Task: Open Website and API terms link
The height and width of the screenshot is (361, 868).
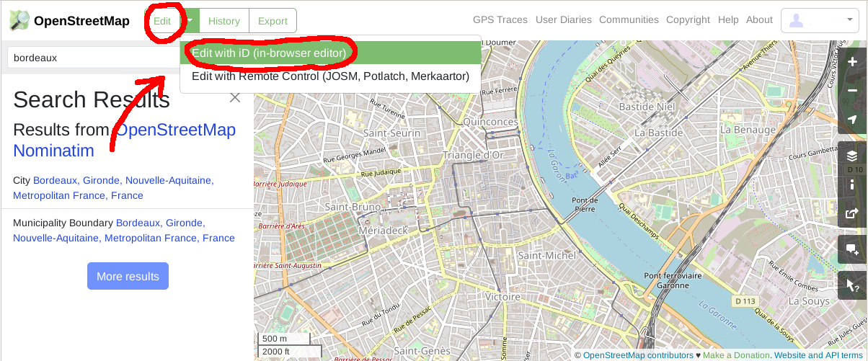Action: [x=818, y=355]
